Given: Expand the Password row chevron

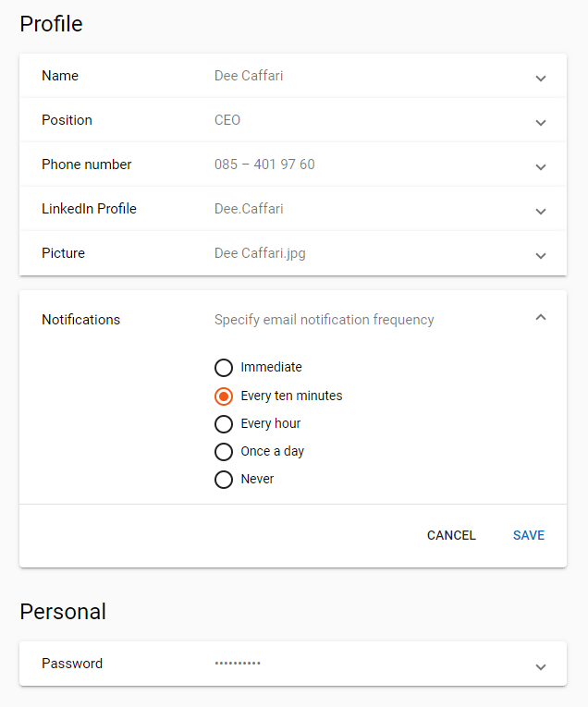Looking at the screenshot, I should click(x=541, y=667).
